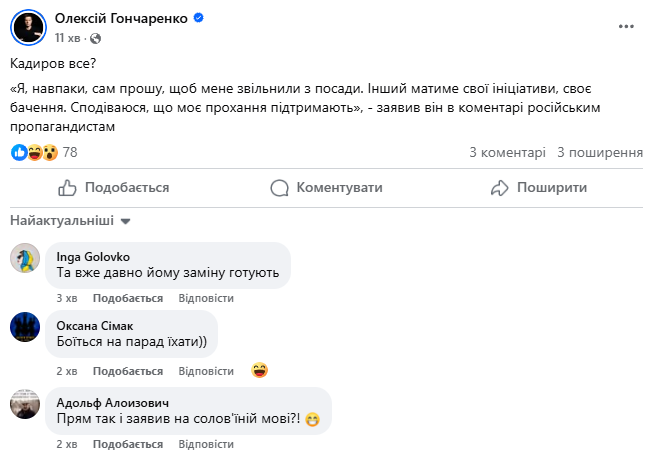The image size is (649, 453).
Task: Click the thumbs-up Подобається button
Action: [x=114, y=187]
